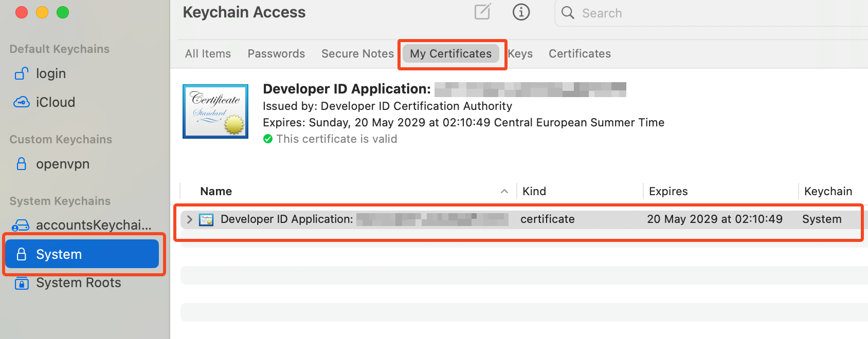Click the login keychain unlocked padlock icon

coord(22,73)
